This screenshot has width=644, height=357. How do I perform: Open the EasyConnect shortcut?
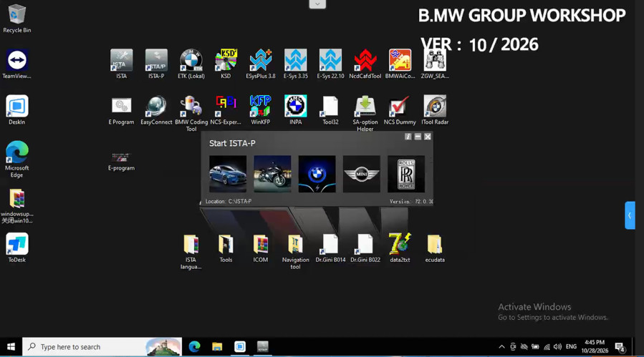tap(156, 106)
